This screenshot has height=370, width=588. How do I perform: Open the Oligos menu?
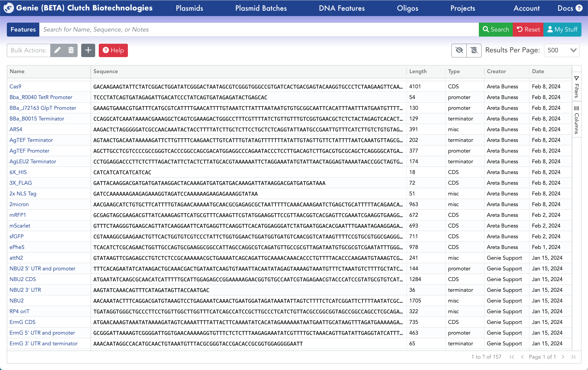tap(407, 8)
